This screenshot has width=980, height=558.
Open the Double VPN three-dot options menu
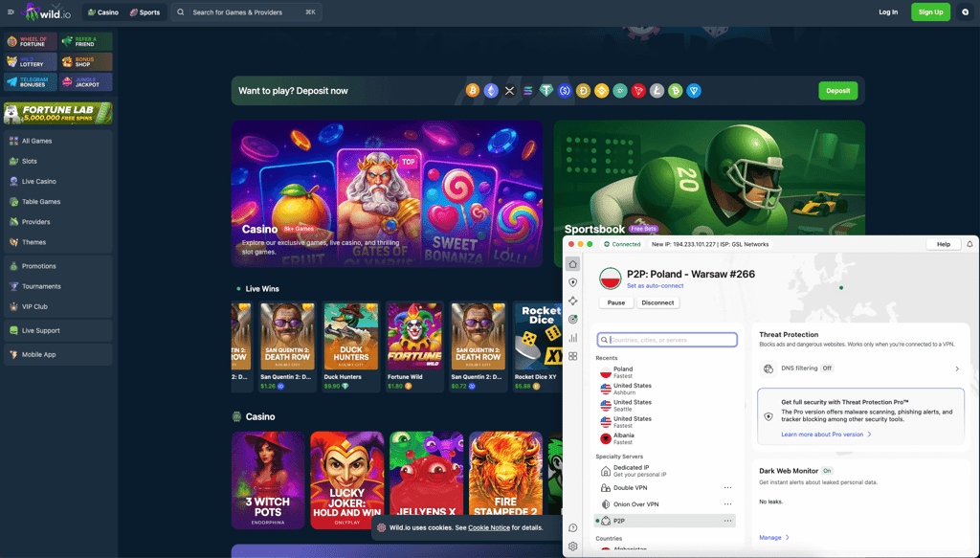[727, 487]
